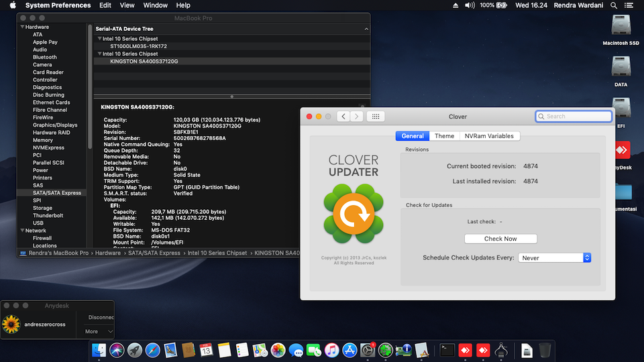
Task: Open Finder from the dock
Action: coord(99,350)
